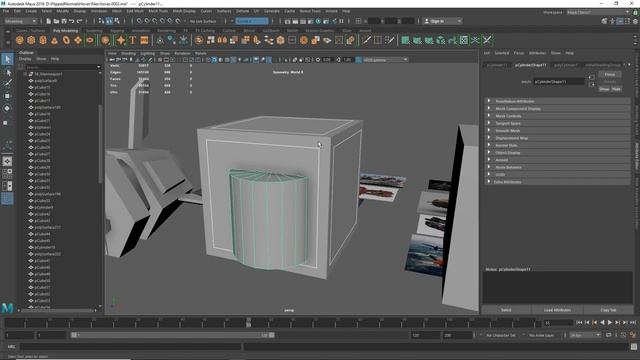Select the Paint selection tool in Tool Box
Image resolution: width=640 pixels, height=360 pixels.
[7, 84]
